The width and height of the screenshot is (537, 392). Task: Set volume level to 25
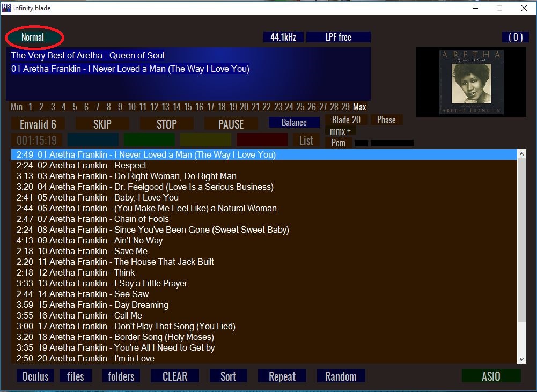300,107
